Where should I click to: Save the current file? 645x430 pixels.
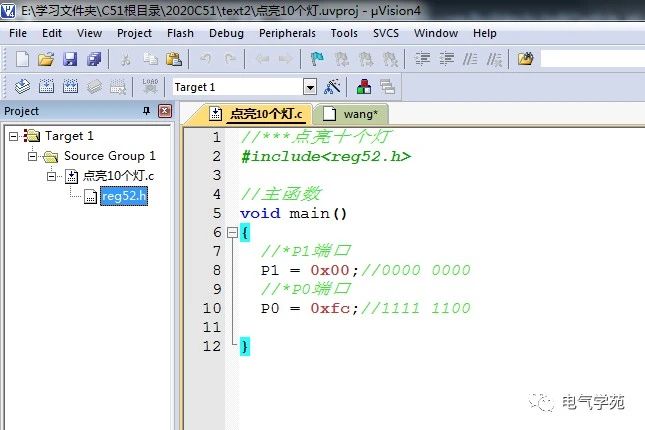[70, 59]
